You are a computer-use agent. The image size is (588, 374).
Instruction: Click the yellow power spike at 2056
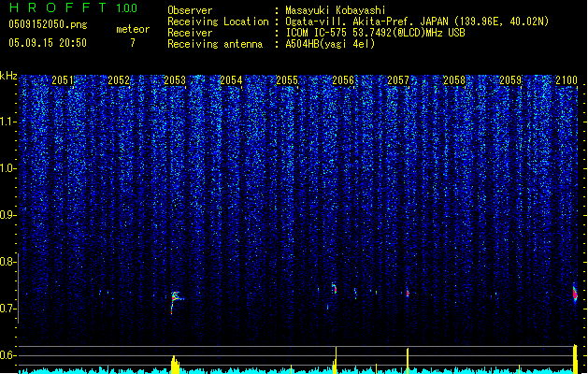pos(336,360)
